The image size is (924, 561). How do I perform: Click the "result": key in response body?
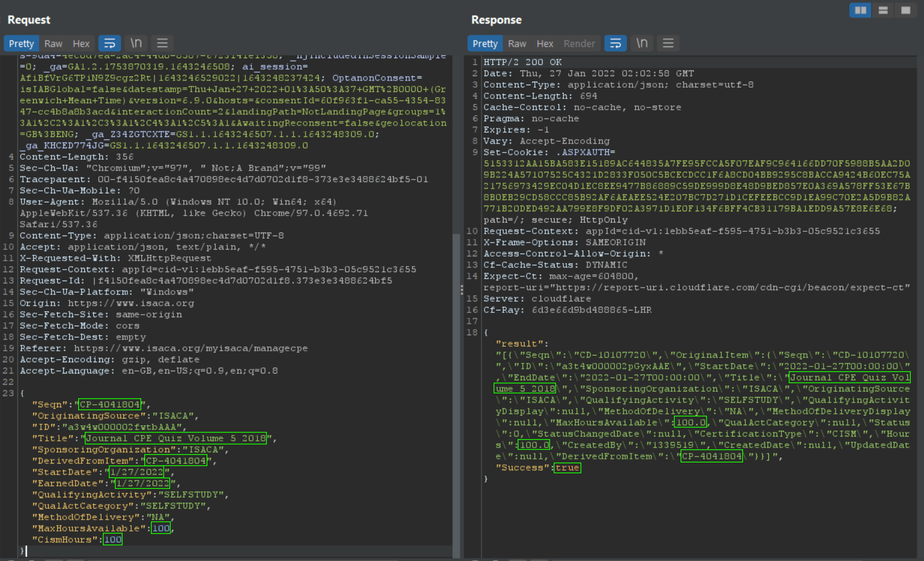(x=522, y=344)
